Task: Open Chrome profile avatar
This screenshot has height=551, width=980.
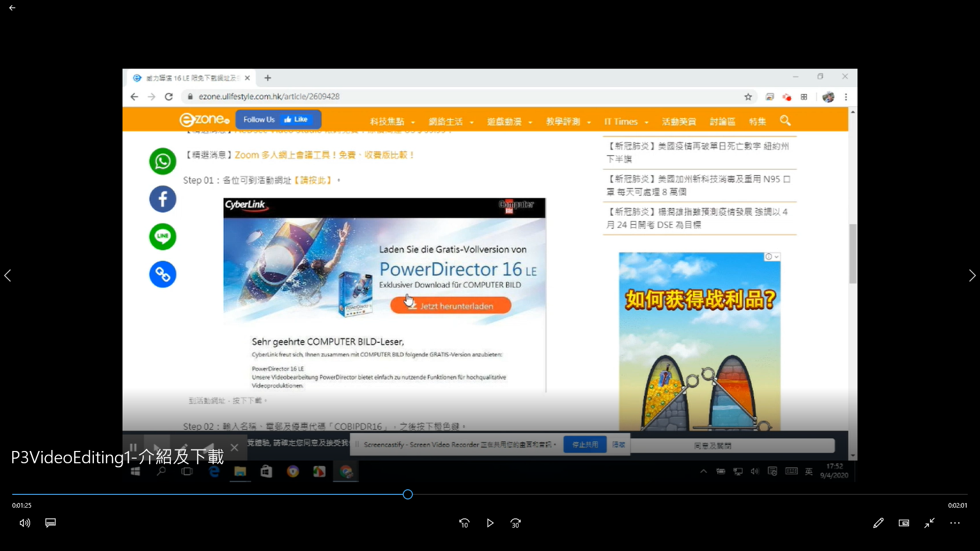Action: (828, 97)
